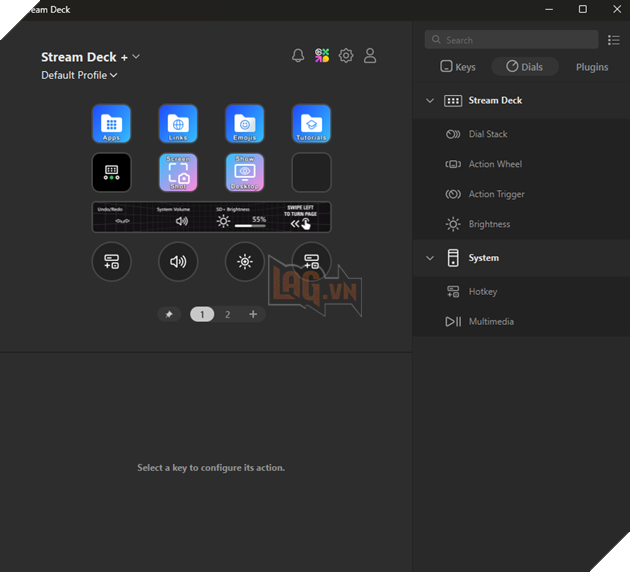Collapse the Stream Deck category

(430, 100)
